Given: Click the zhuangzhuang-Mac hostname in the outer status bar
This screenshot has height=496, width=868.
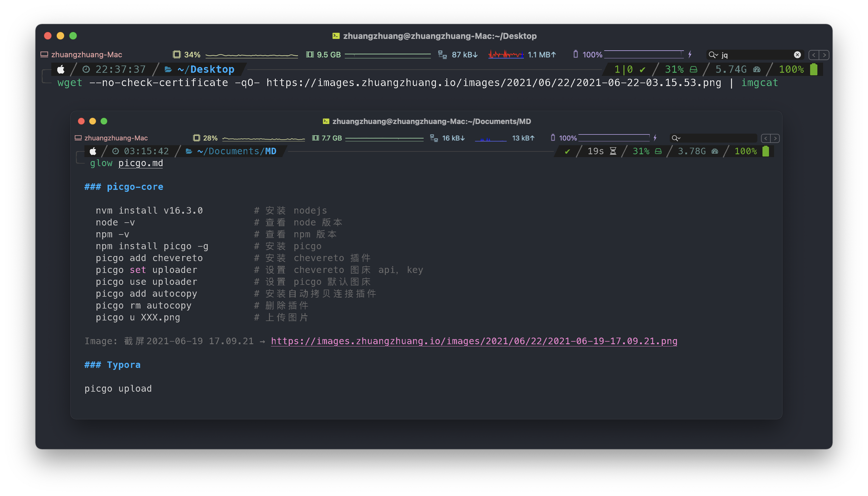Looking at the screenshot, I should [x=87, y=54].
